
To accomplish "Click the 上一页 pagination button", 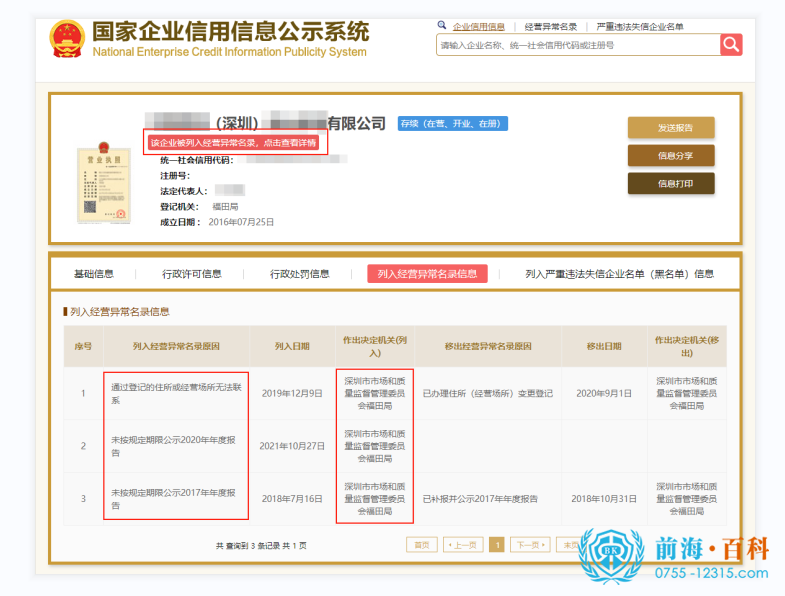I will click(463, 545).
